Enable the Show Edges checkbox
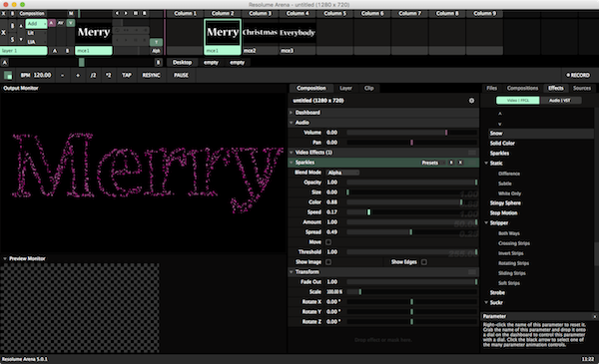The height and width of the screenshot is (364, 599). click(x=424, y=262)
